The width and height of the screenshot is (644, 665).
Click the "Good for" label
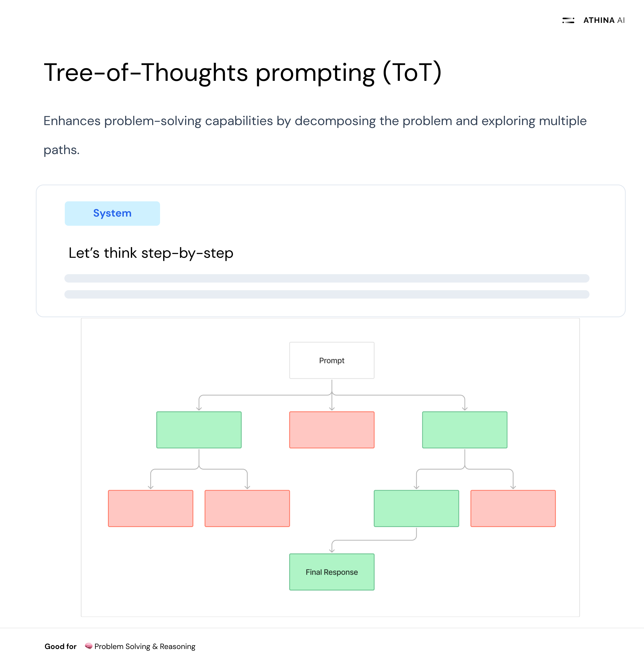pyautogui.click(x=60, y=646)
